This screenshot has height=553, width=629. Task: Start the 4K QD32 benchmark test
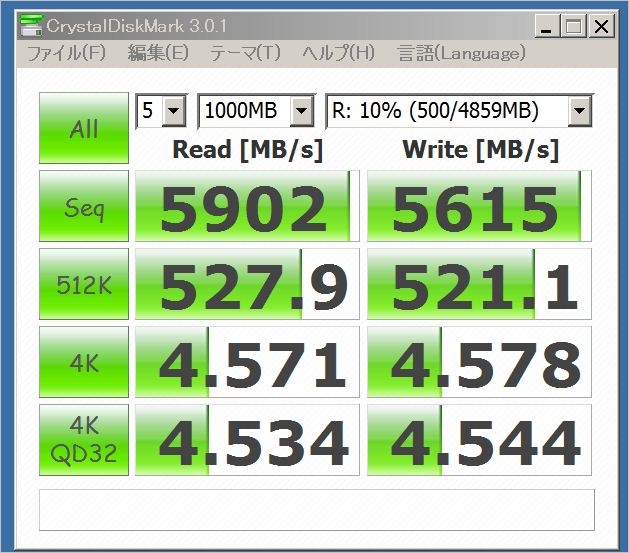84,440
